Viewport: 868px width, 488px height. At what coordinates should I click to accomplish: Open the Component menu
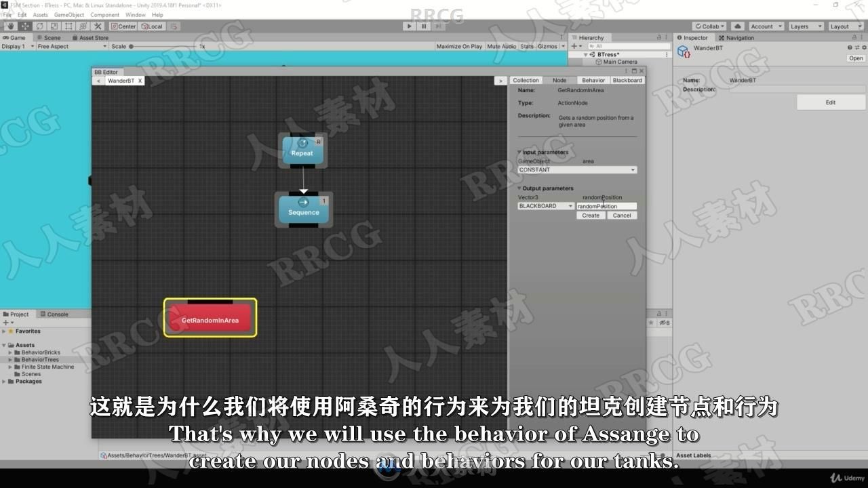(105, 15)
